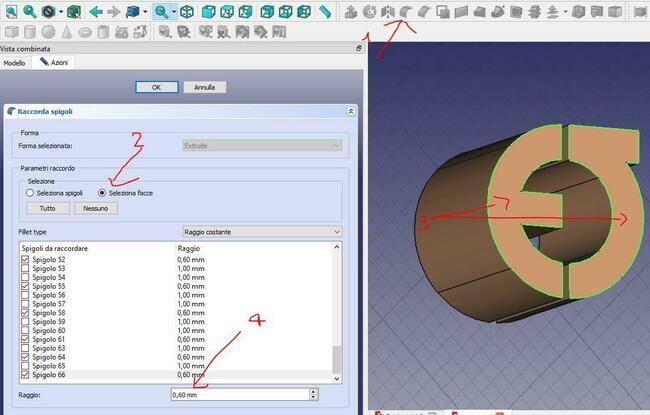Click the Chamfer tool icon
This screenshot has height=415, width=650.
(x=425, y=12)
